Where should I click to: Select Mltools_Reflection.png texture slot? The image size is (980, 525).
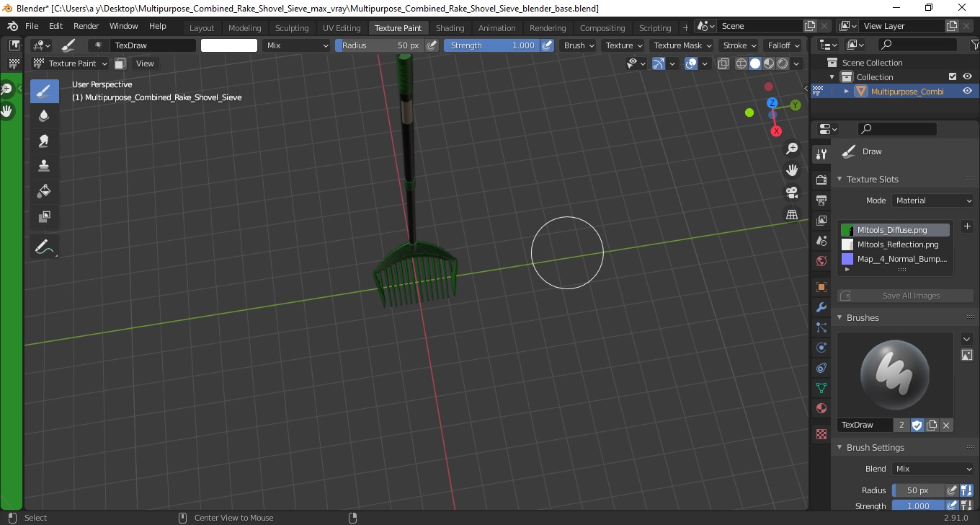click(x=894, y=244)
